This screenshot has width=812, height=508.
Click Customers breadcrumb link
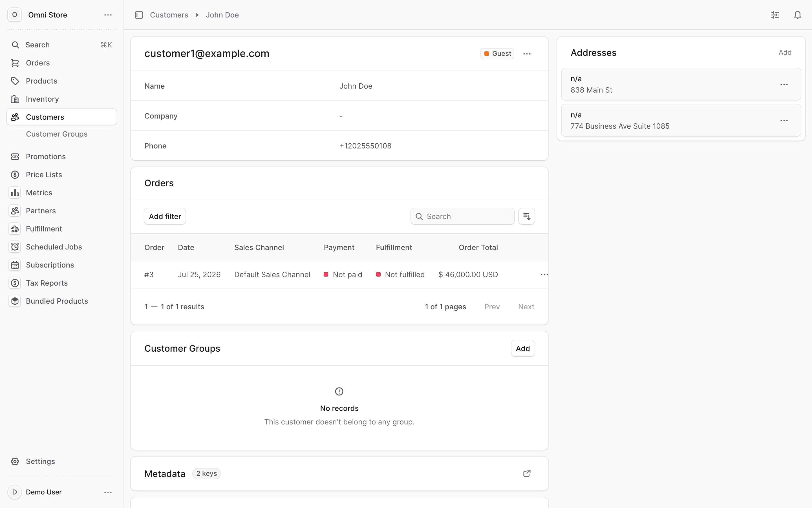[x=169, y=15]
